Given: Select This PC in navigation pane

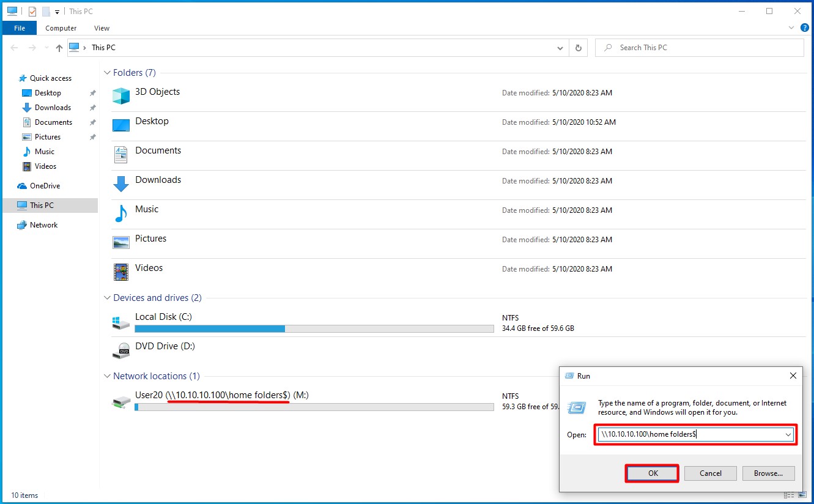Looking at the screenshot, I should 50,206.
